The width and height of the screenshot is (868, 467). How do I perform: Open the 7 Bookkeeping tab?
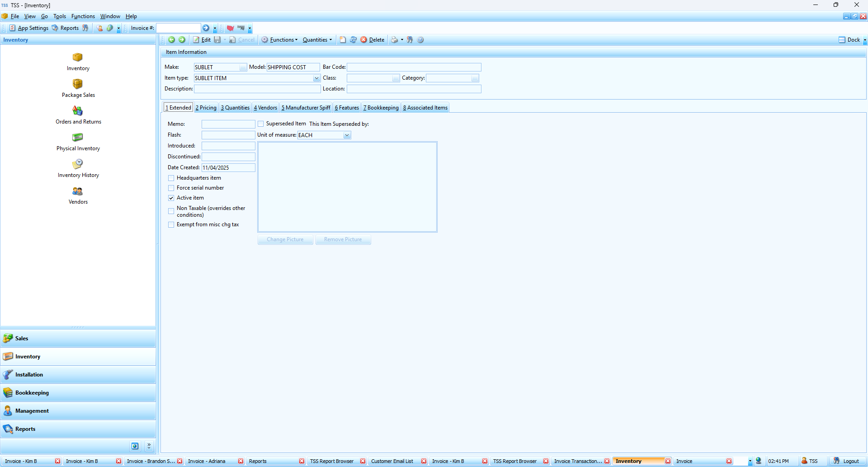[381, 108]
